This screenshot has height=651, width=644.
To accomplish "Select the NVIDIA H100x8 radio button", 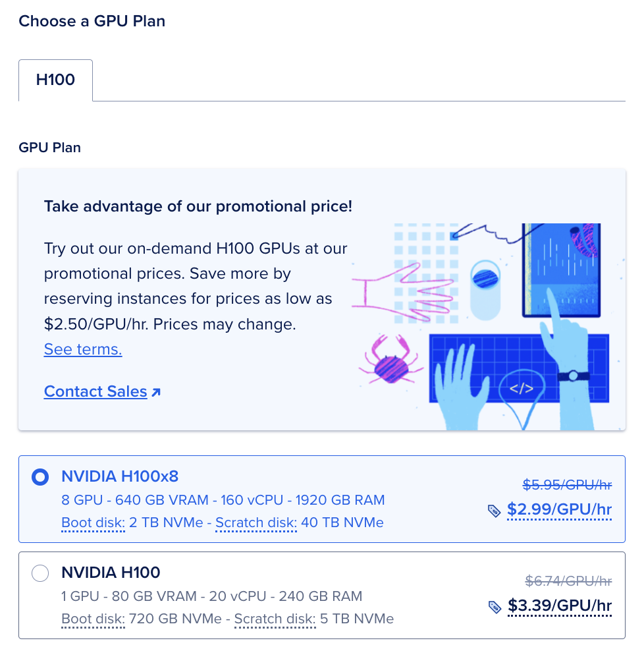I will click(x=40, y=476).
